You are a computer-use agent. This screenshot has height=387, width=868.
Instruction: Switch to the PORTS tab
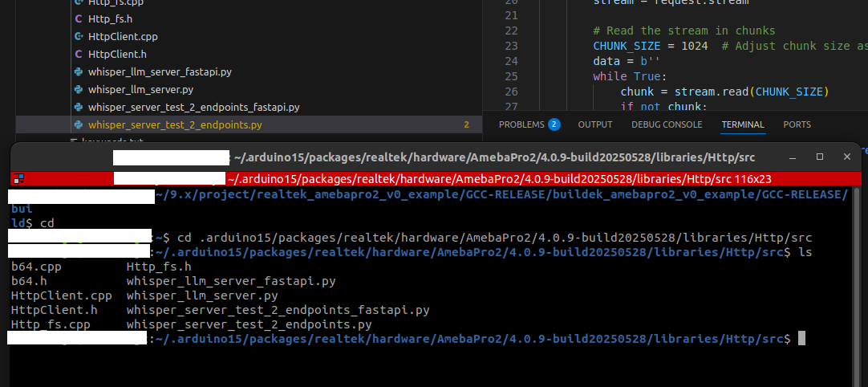click(x=797, y=124)
